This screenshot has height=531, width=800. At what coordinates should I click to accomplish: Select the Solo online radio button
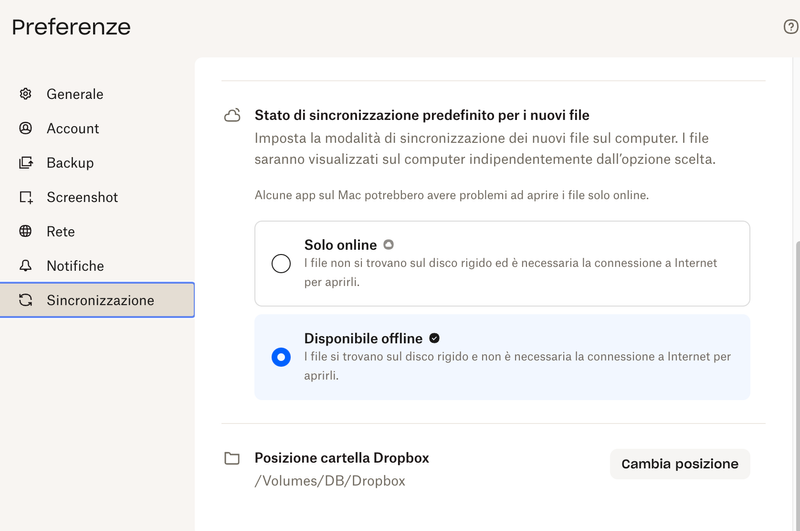point(281,264)
